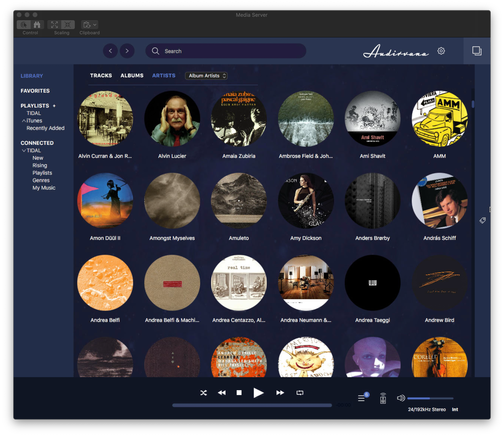Switch to the TRACKS tab
Viewport: 504px width, 436px height.
pyautogui.click(x=101, y=75)
